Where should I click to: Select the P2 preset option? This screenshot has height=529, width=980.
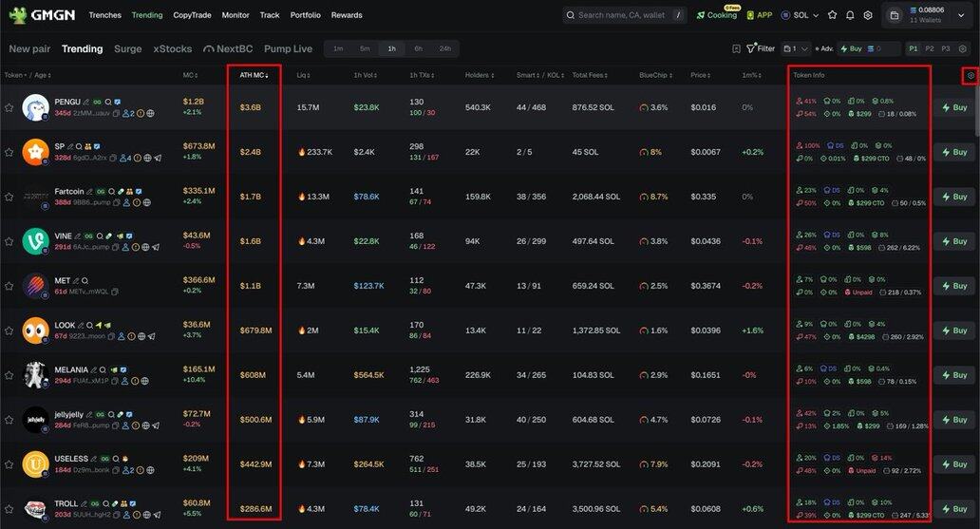pyautogui.click(x=930, y=48)
